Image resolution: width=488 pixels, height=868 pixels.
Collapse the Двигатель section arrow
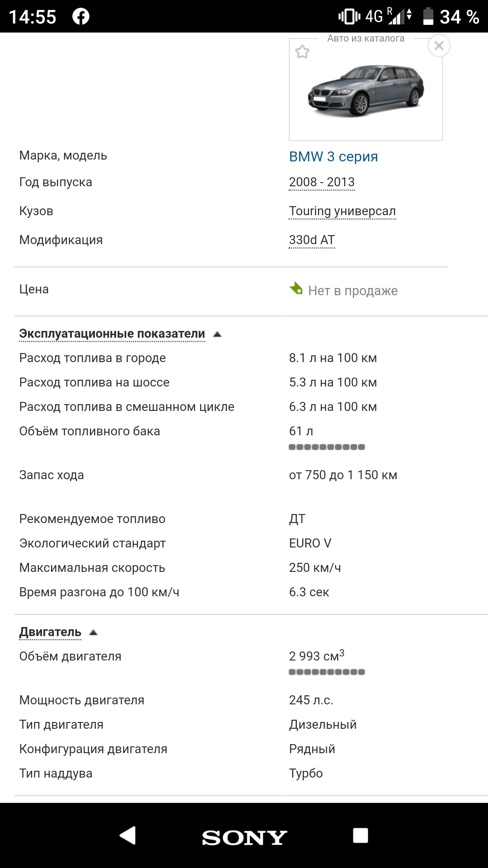[94, 632]
